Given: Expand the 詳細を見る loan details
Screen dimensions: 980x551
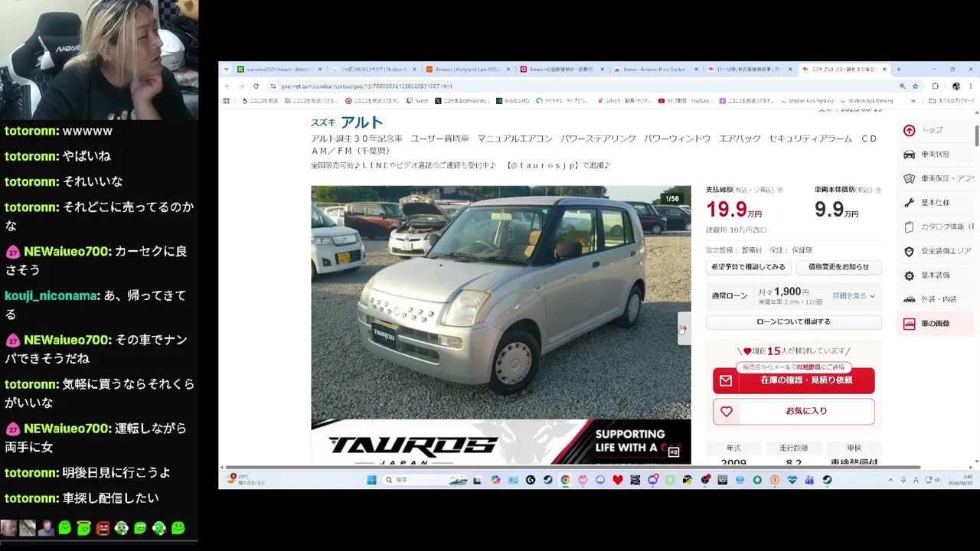Looking at the screenshot, I should click(854, 296).
